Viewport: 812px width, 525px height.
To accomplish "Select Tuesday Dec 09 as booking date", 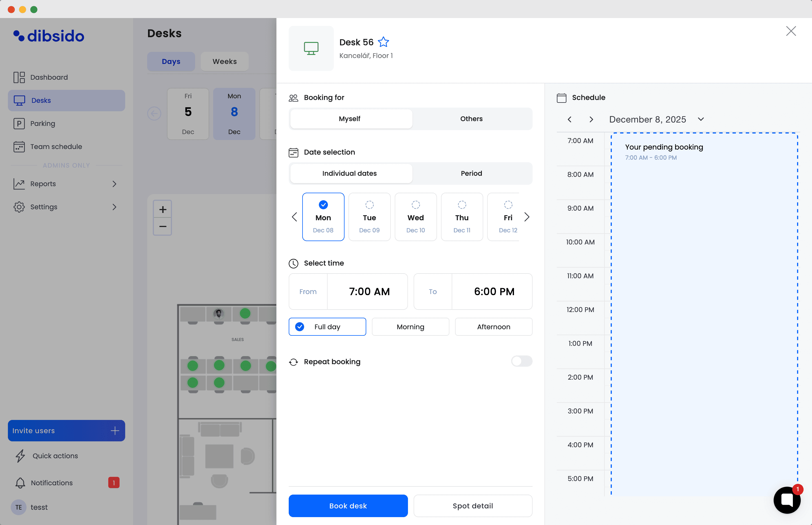I will coord(370,217).
